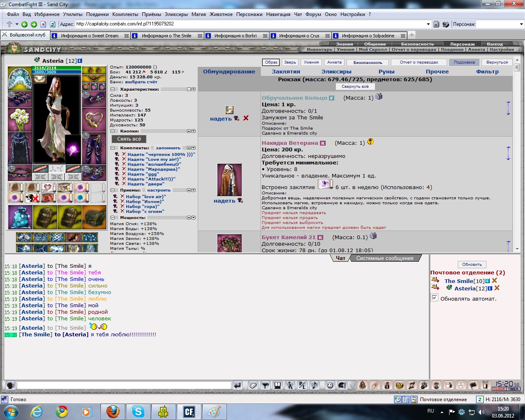Open address bar dropdown arrow

tap(428, 24)
